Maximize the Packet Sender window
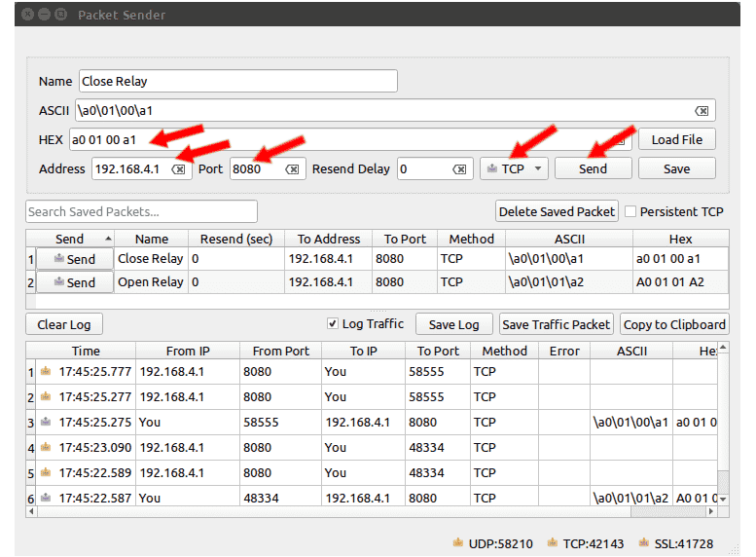Viewport: 756px width, 557px height. click(60, 15)
